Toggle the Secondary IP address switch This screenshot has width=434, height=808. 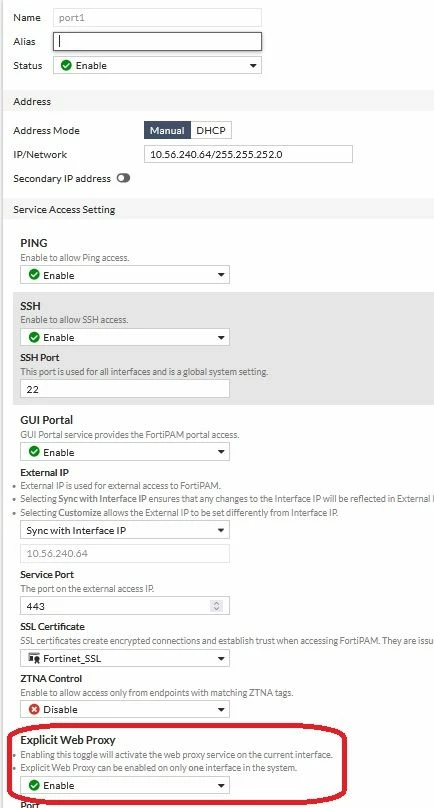pos(123,178)
